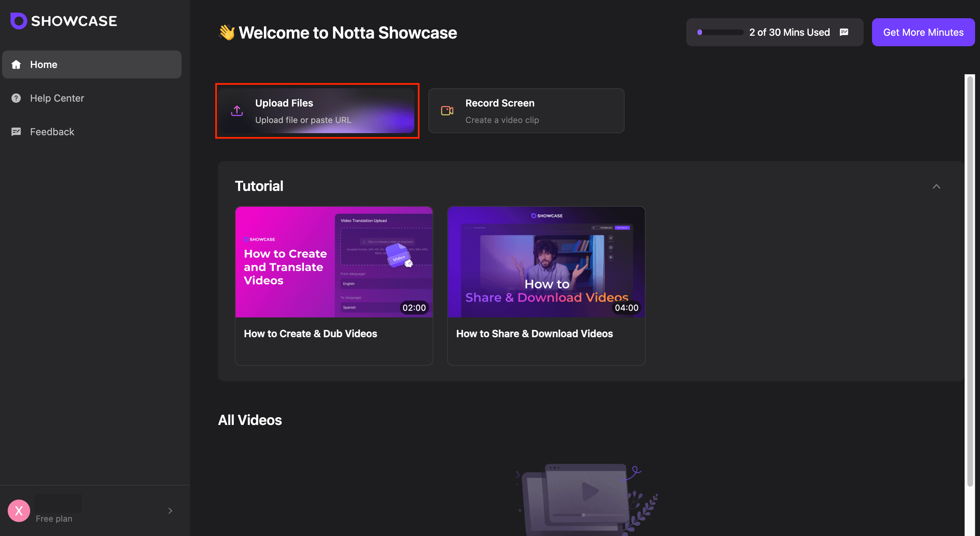Click the 04:00 duration badge
Viewport: 980px width, 536px height.
(x=626, y=308)
